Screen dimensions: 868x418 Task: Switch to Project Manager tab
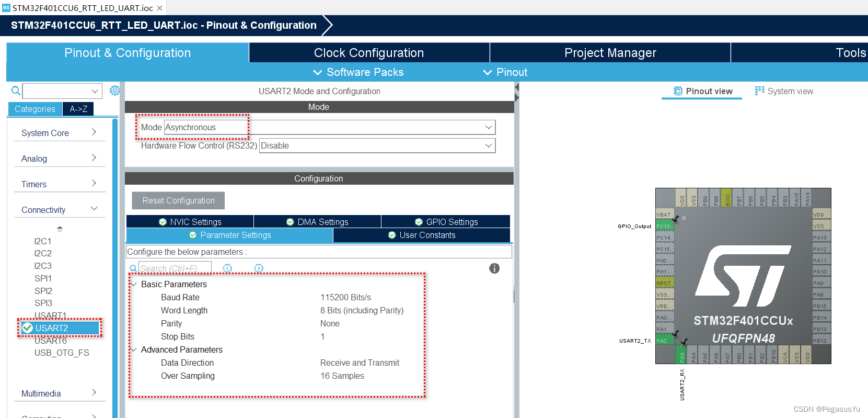610,53
